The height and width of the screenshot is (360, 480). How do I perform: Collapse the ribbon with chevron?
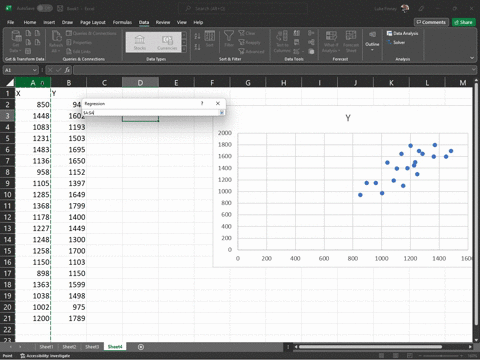[x=472, y=58]
